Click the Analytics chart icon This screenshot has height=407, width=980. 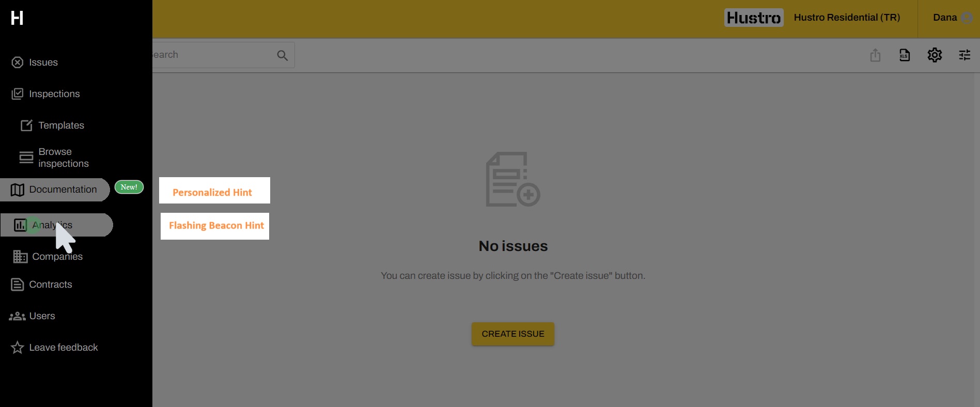[20, 225]
